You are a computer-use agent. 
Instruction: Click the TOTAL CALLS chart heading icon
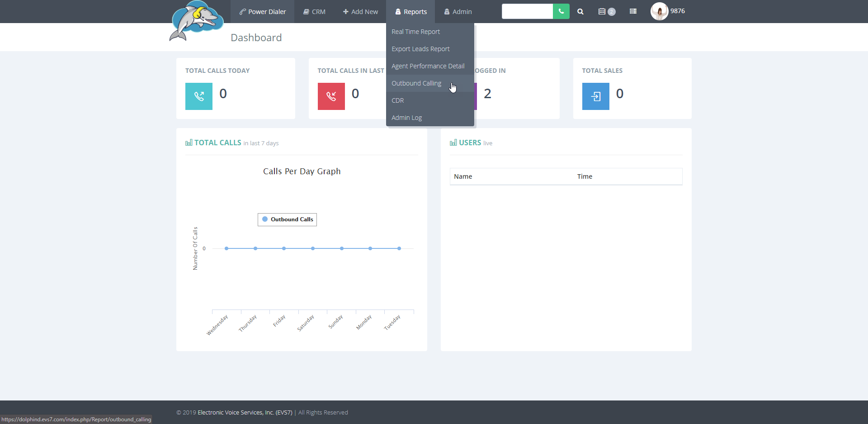[x=189, y=143]
